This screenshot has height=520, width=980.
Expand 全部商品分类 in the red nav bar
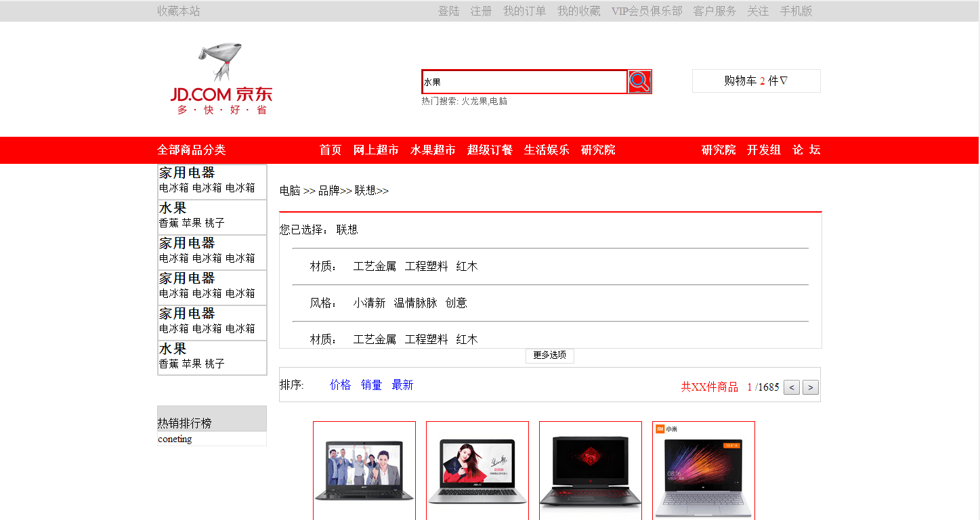click(x=191, y=150)
